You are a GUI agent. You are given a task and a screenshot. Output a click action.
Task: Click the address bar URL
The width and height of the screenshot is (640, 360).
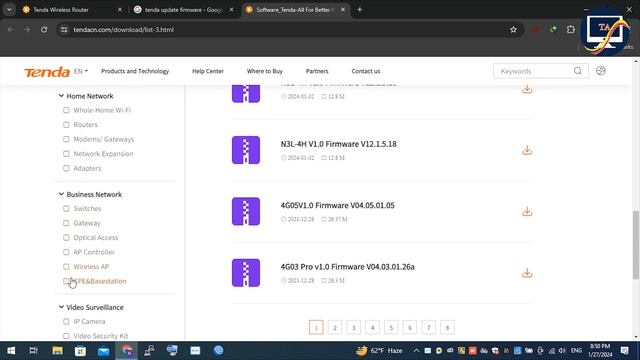click(123, 29)
